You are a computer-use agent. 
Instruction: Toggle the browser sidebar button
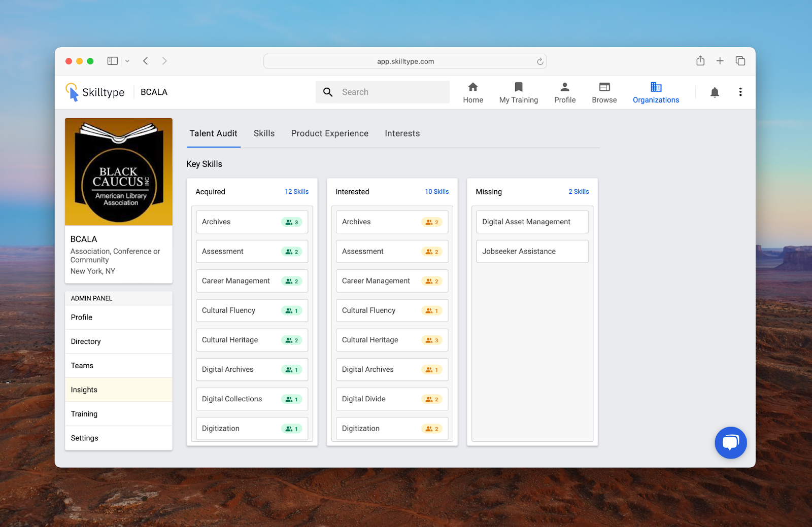click(x=113, y=61)
